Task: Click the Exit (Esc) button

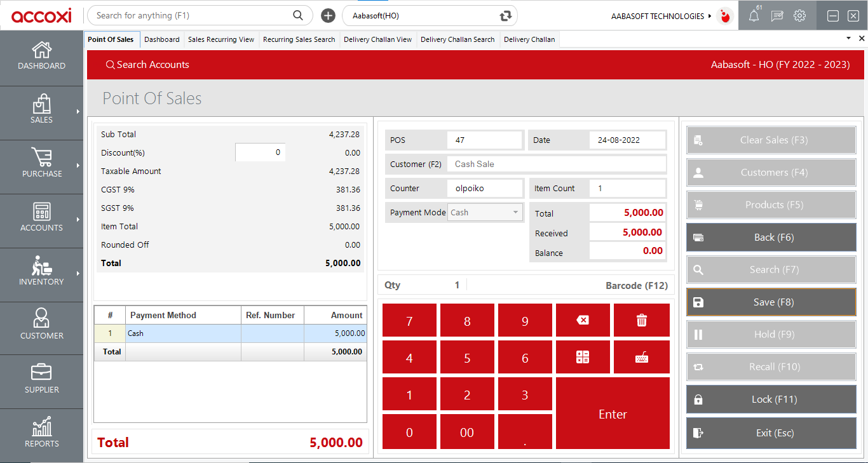Action: 771,433
